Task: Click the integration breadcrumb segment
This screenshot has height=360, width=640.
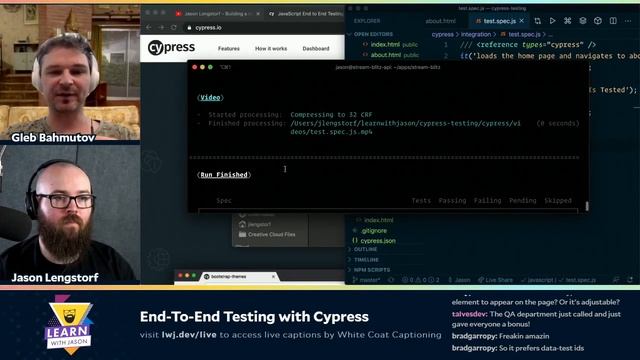Action: click(476, 34)
